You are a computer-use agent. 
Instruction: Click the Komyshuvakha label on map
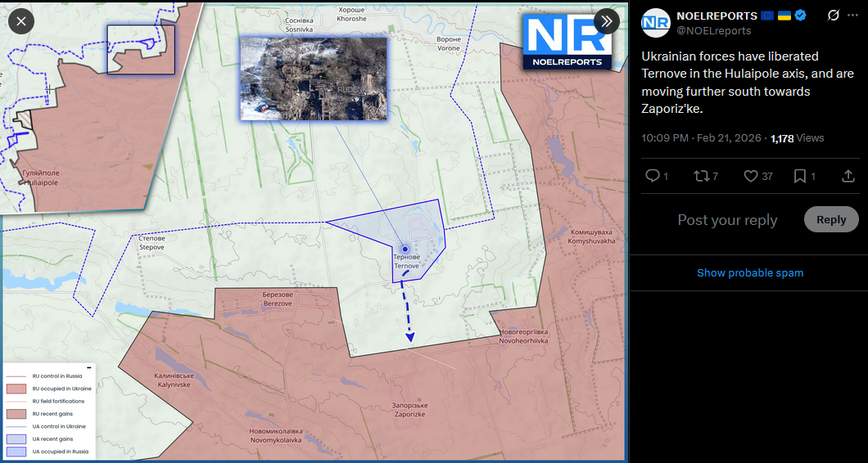tap(592, 236)
